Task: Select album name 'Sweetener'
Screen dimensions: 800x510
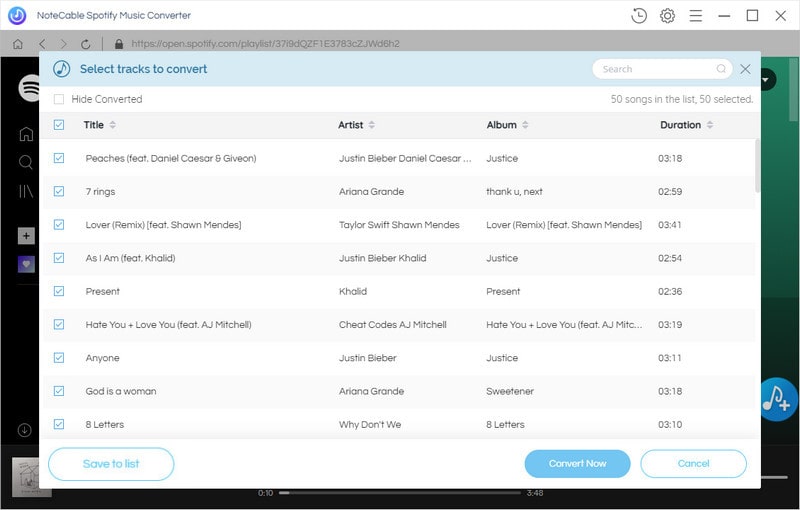Action: pos(510,391)
